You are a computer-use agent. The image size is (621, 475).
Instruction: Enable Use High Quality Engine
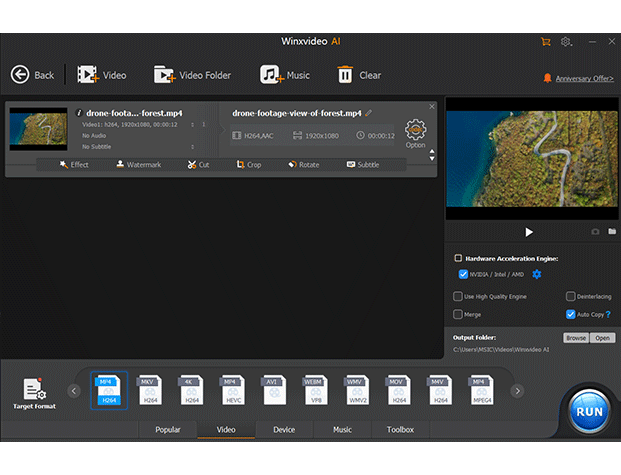(x=458, y=297)
